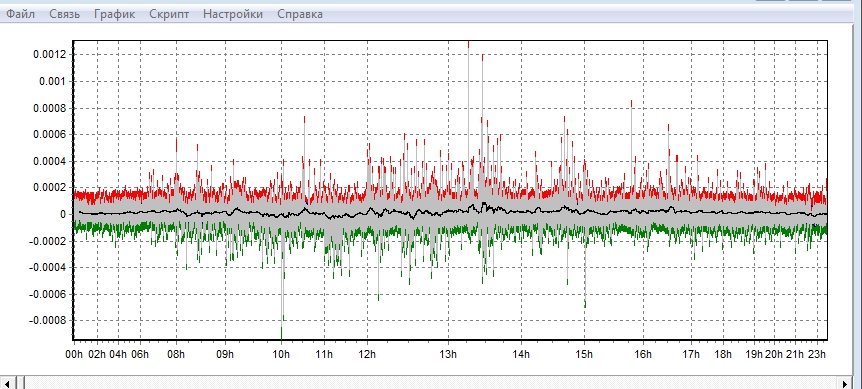Click the 17h time axis label
Screen dimensions: 862x389
pyautogui.click(x=691, y=354)
